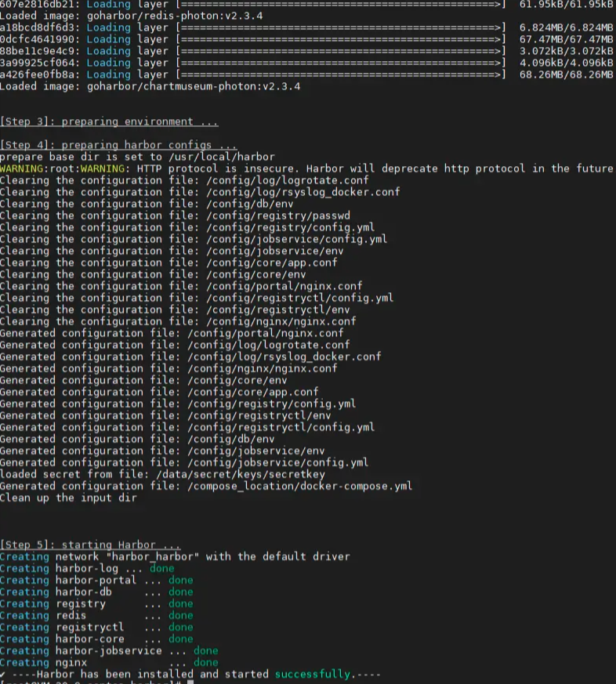This screenshot has width=616, height=684.
Task: Click the Clearing /config/registry/config.yml line
Action: click(x=187, y=228)
